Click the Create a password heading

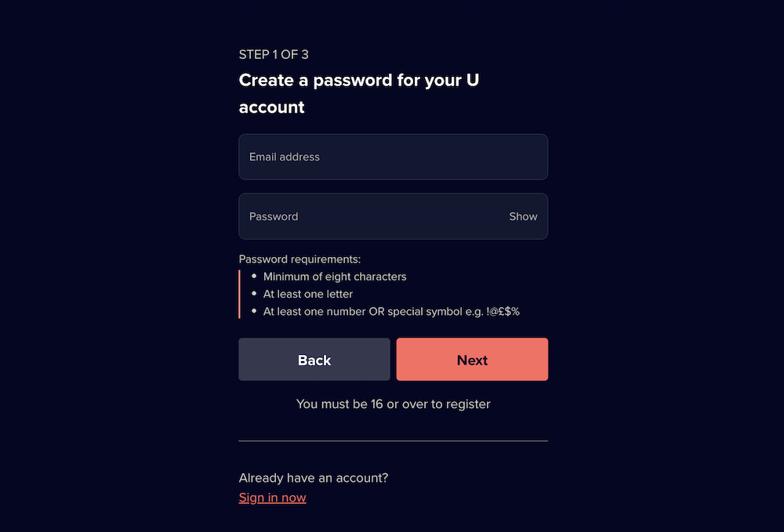[x=359, y=93]
